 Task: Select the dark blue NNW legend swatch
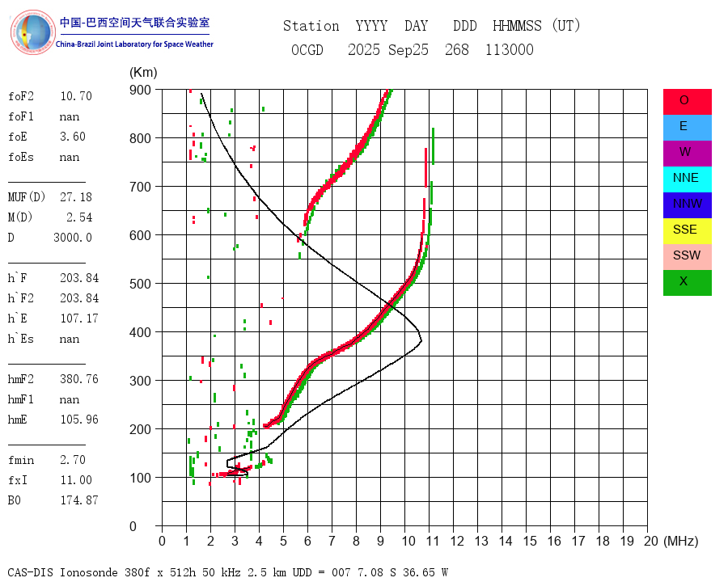coord(687,205)
